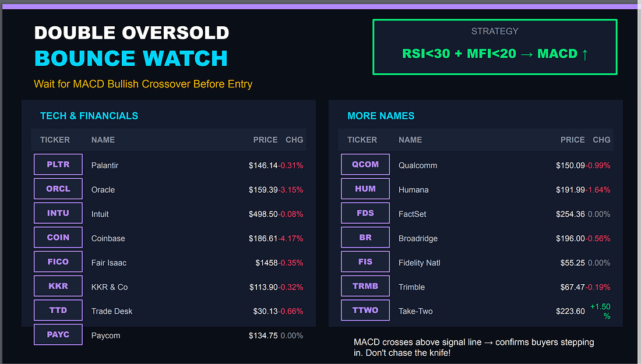Select the FIS ticker badge
Screen dimensions: 641x364
[365, 261]
